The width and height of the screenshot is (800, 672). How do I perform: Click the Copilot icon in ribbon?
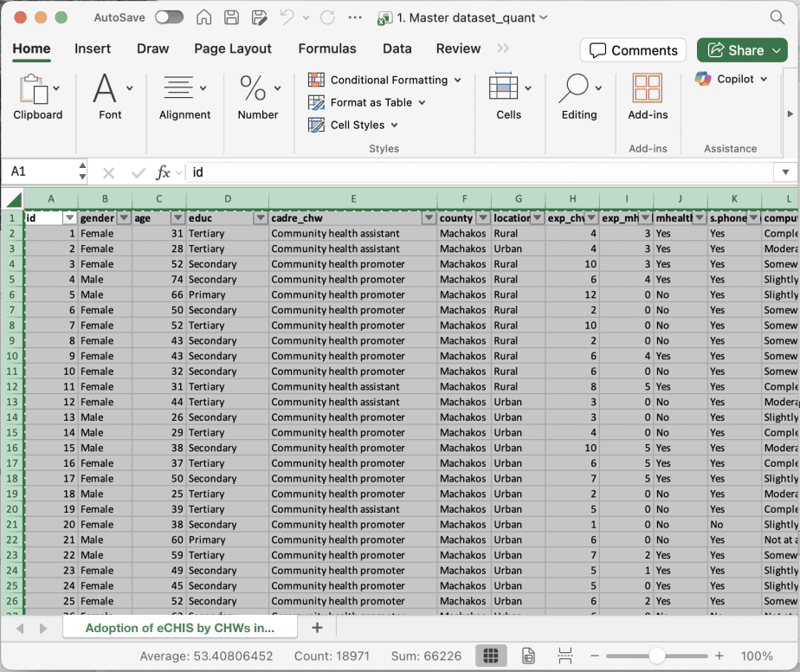[x=704, y=79]
